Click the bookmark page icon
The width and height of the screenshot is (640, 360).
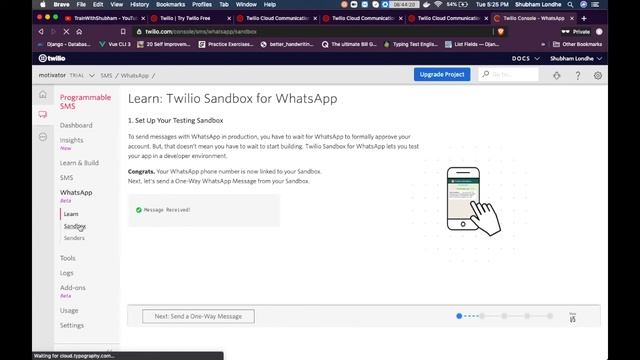(123, 31)
